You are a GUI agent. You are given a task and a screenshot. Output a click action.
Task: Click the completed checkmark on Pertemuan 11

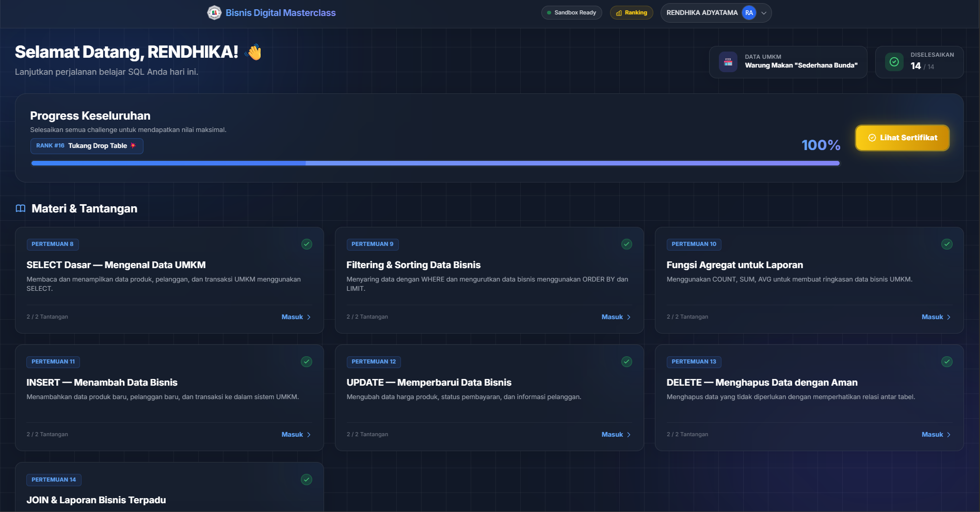[x=307, y=362]
